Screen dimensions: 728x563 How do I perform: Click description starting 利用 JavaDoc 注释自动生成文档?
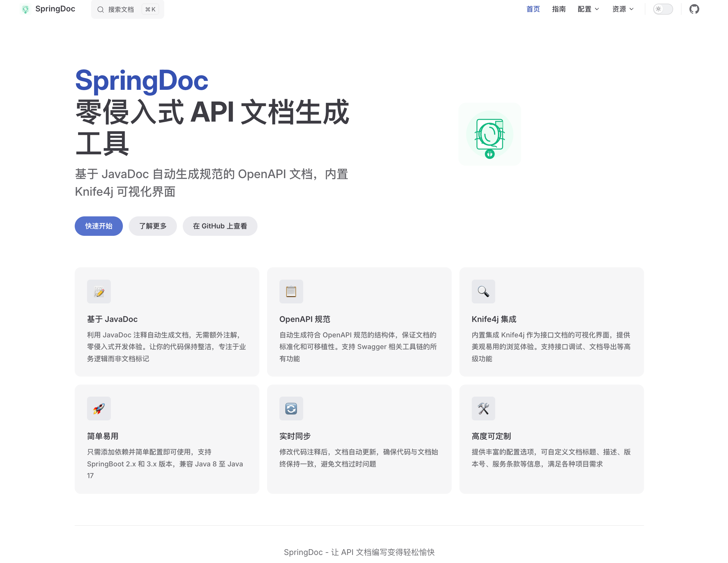pyautogui.click(x=166, y=347)
